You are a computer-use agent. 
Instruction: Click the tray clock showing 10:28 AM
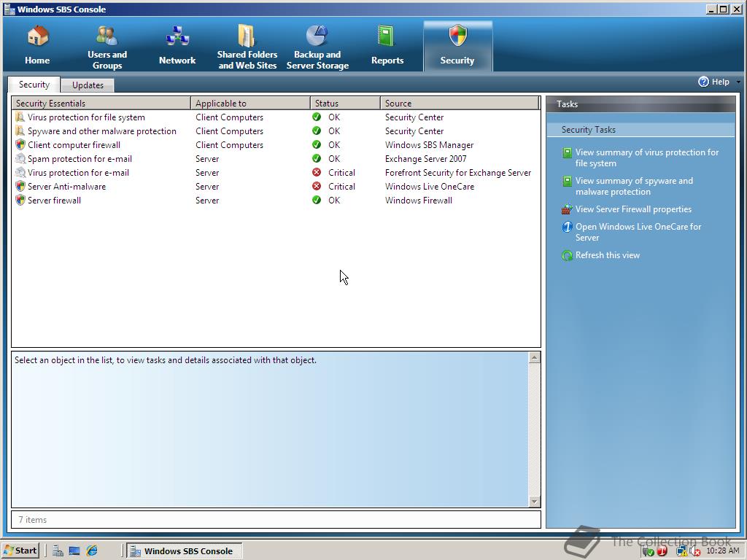(x=722, y=551)
